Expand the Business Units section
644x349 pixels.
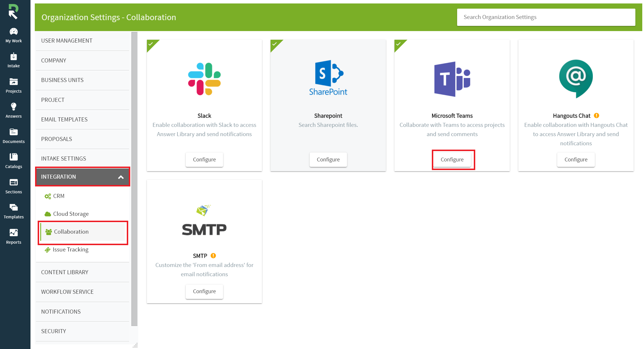click(x=82, y=80)
